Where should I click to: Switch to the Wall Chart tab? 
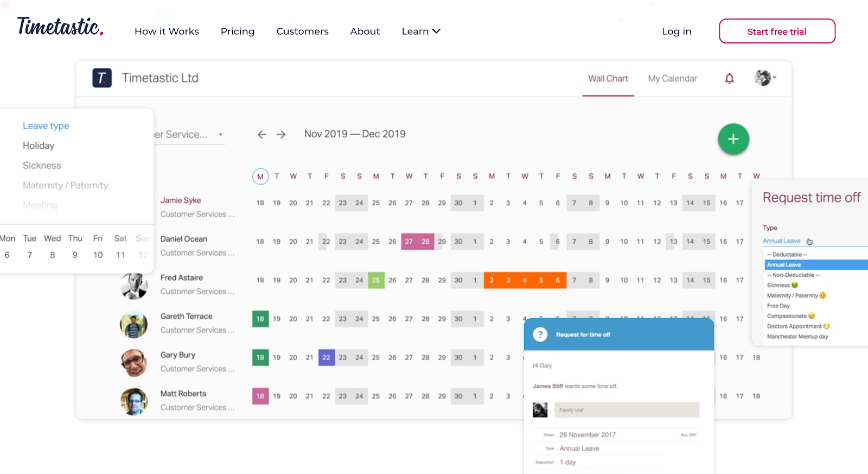[608, 79]
